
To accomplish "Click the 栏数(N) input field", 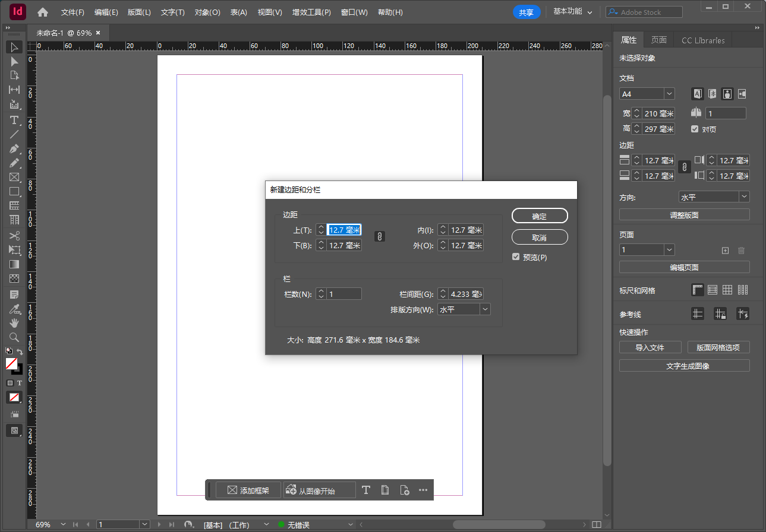I will pos(343,293).
